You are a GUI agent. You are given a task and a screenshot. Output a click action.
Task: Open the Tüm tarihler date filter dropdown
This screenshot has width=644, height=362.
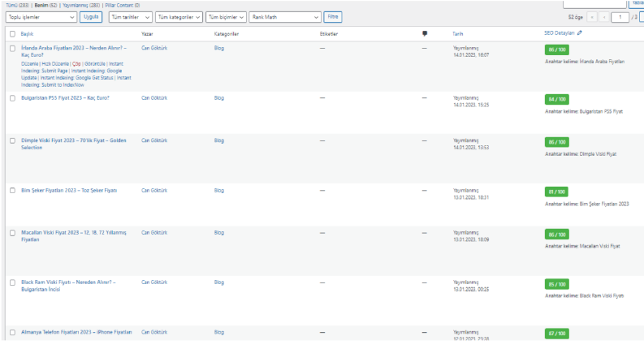pos(131,17)
